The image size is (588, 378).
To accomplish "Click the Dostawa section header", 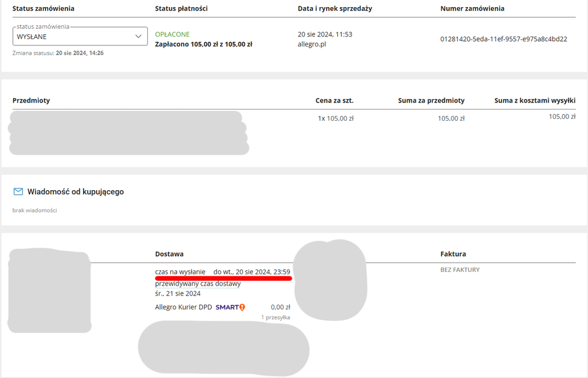I will tap(169, 254).
